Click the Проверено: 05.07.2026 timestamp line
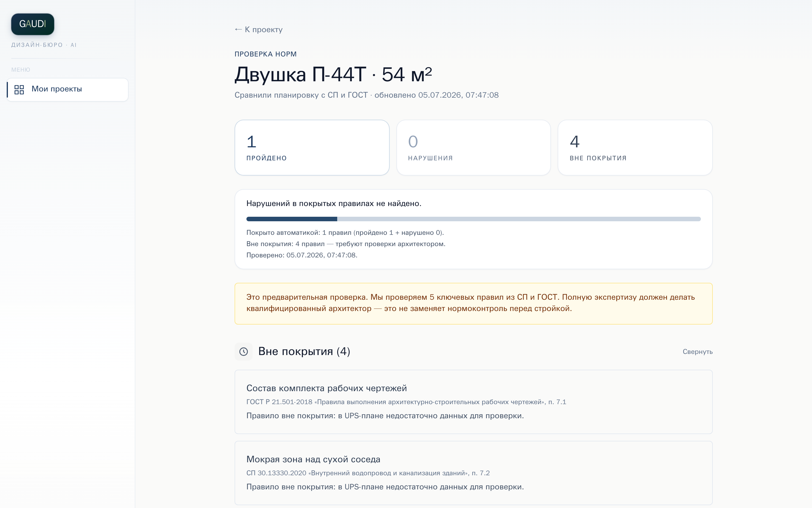 point(302,255)
